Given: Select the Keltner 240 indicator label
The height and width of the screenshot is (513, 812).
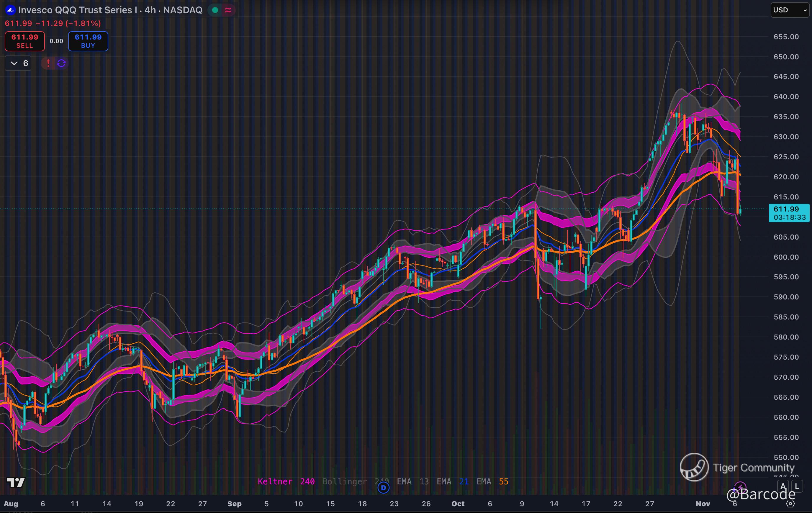Looking at the screenshot, I should 286,481.
